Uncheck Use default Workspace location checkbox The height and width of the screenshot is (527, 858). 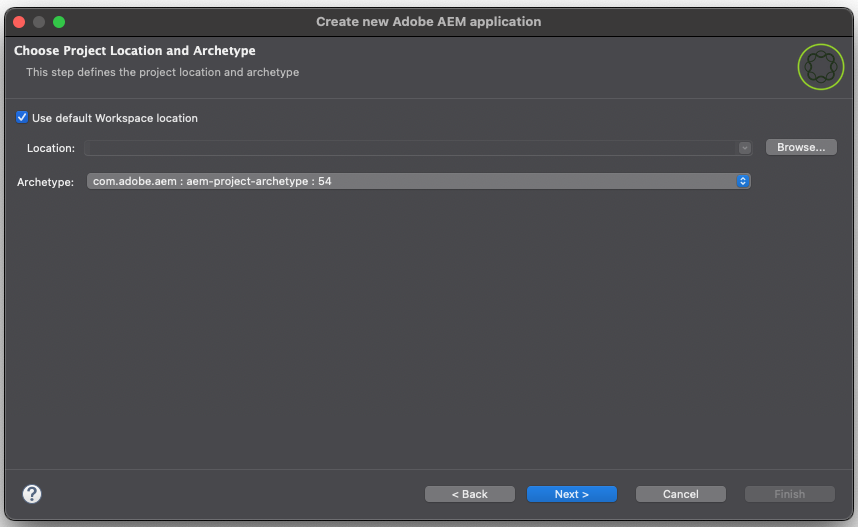click(x=22, y=118)
